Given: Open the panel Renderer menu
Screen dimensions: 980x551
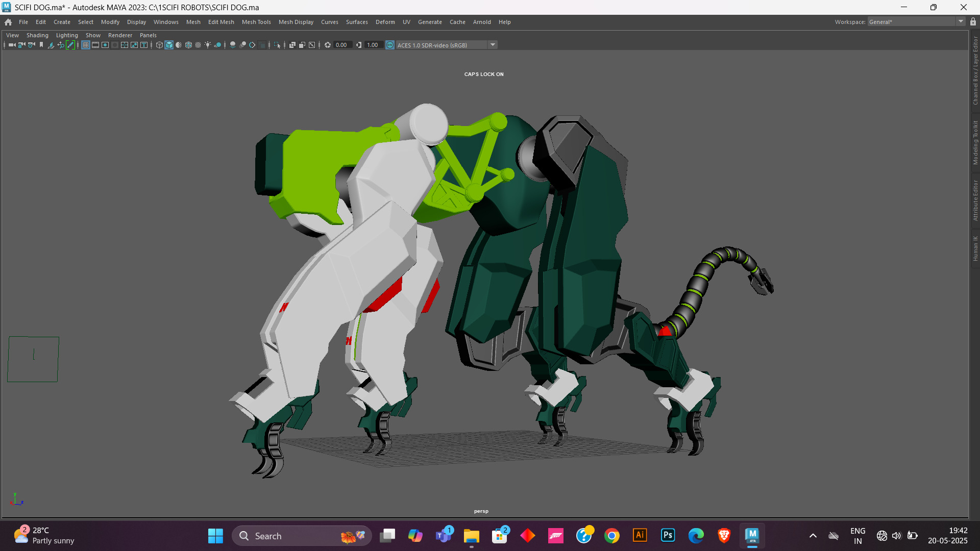Looking at the screenshot, I should (120, 35).
